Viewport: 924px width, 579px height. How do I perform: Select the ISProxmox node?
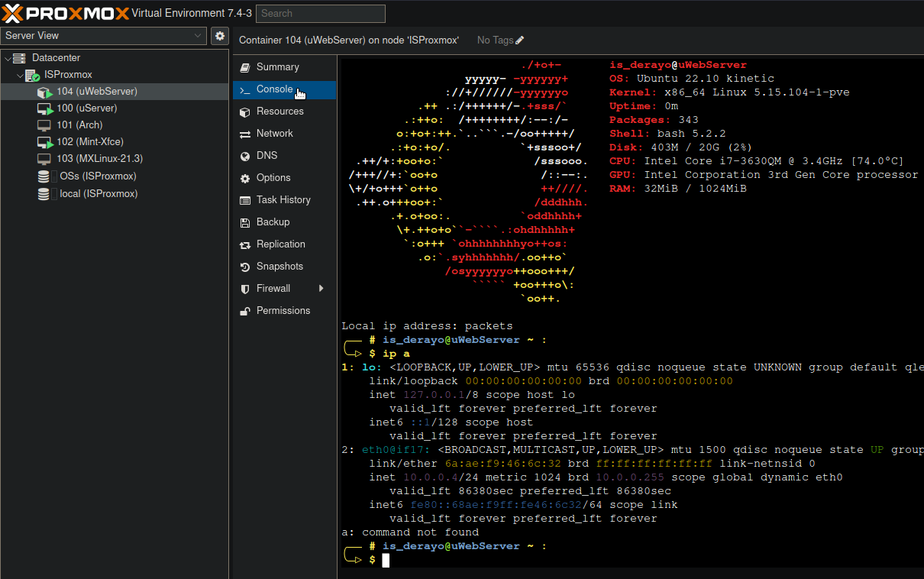point(68,75)
